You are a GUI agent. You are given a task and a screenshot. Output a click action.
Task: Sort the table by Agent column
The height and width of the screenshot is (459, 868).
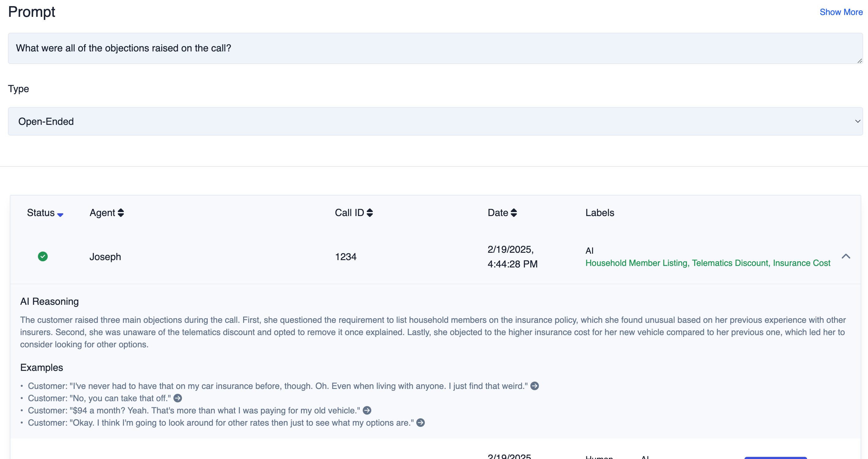point(121,213)
